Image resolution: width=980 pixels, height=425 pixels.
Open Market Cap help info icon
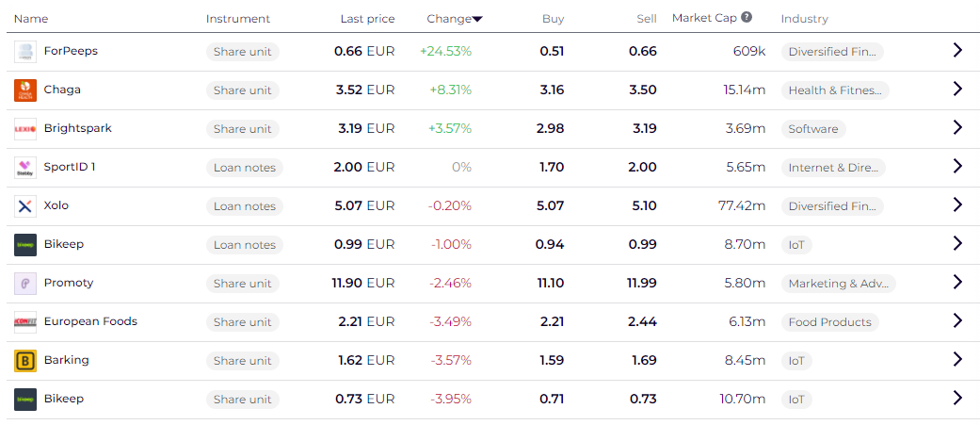pos(747,17)
